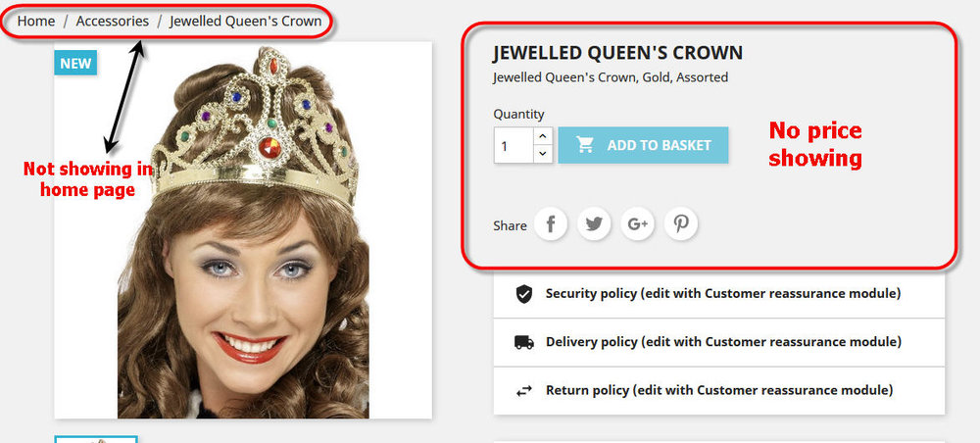The image size is (980, 443).
Task: Share product on Facebook
Action: point(551,223)
